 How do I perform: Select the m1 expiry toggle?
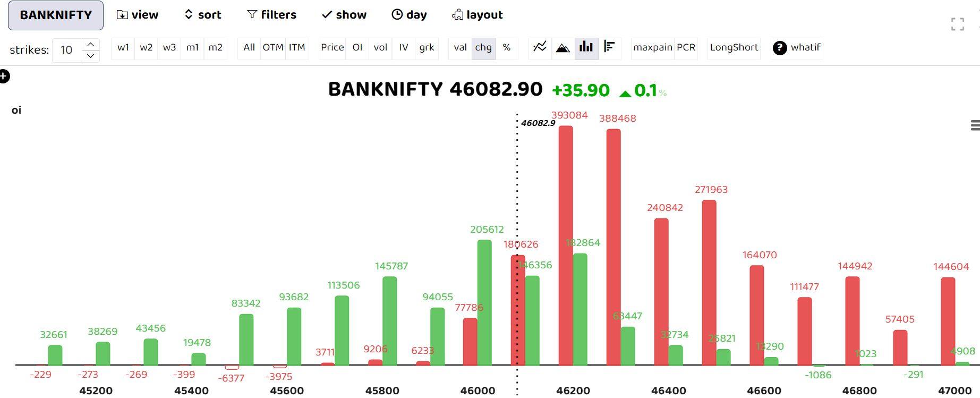coord(192,48)
